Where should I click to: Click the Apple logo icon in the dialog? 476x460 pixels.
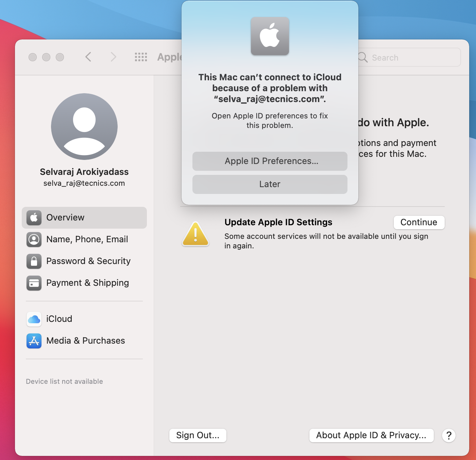[x=270, y=36]
